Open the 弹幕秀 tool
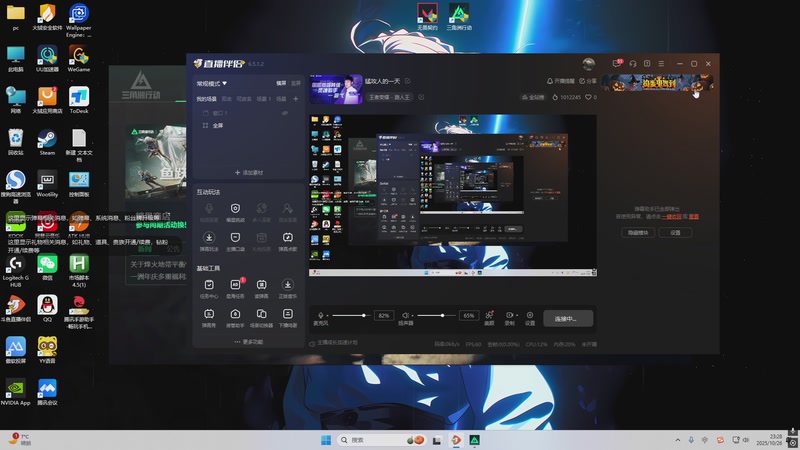This screenshot has height=450, width=800. 209,314
